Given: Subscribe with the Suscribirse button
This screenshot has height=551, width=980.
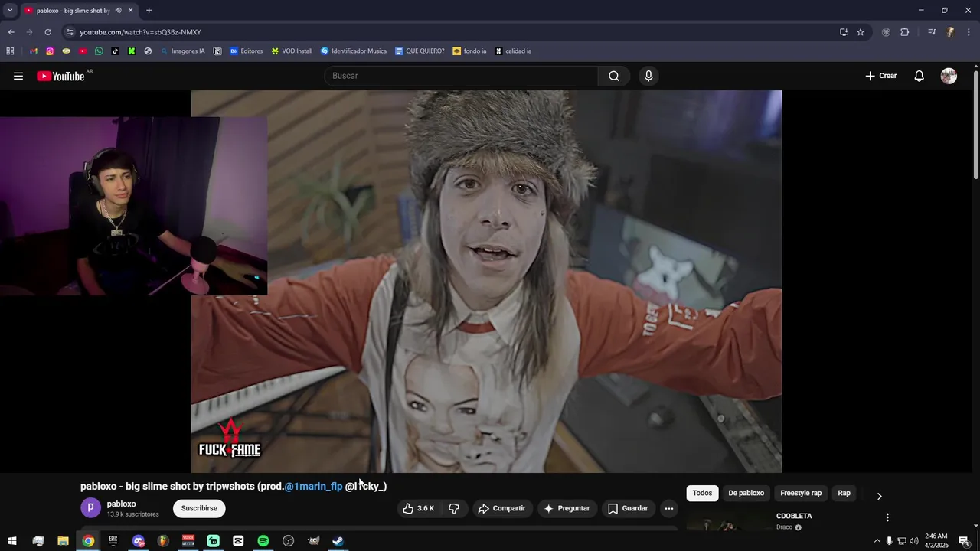Looking at the screenshot, I should [199, 508].
